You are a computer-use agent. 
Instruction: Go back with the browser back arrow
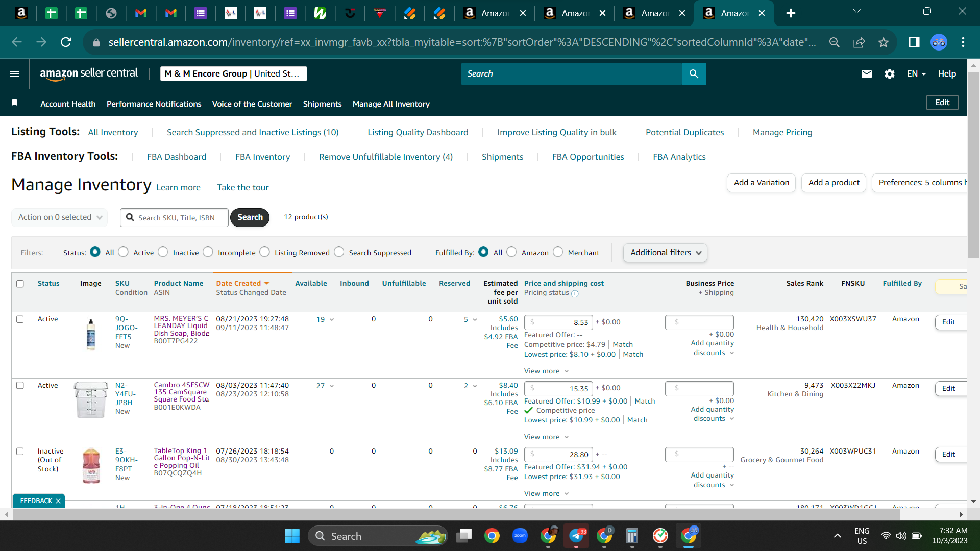(x=17, y=42)
